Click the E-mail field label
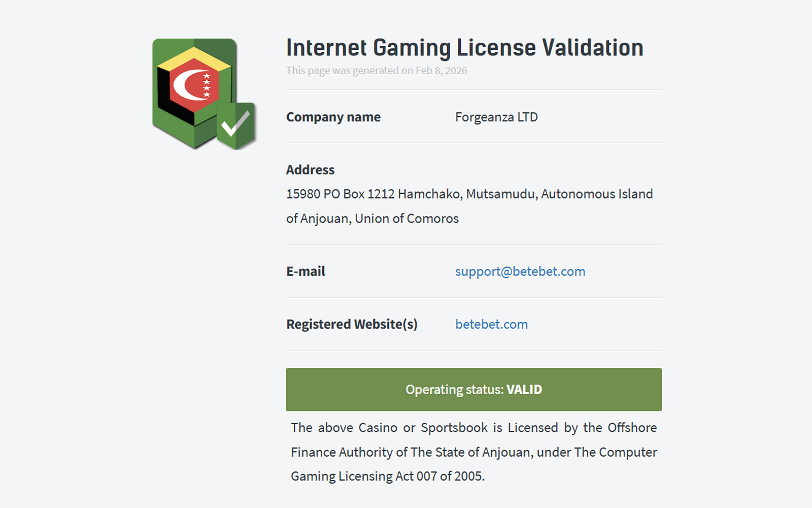Viewport: 812px width, 508px height. (306, 271)
